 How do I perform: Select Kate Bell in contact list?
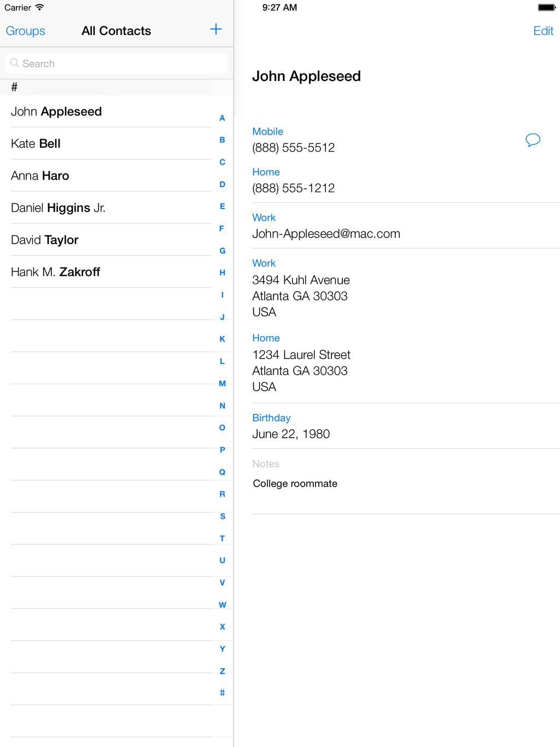(x=36, y=143)
